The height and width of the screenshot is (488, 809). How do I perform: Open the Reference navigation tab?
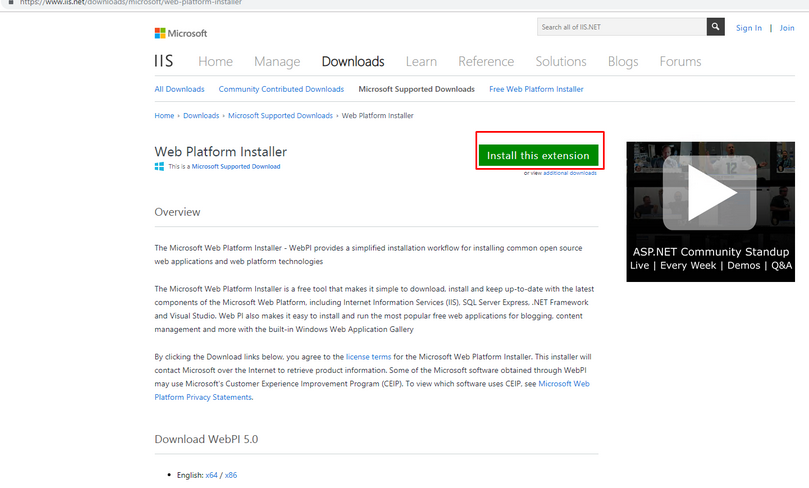[x=486, y=61]
